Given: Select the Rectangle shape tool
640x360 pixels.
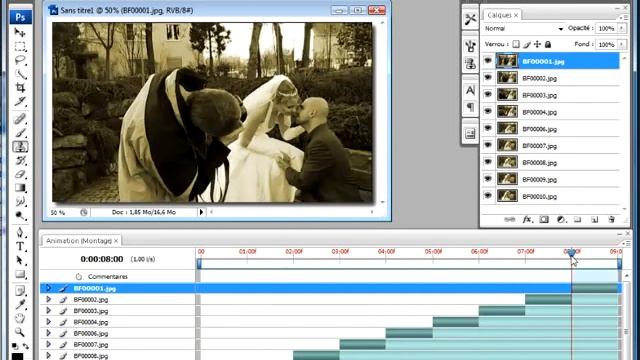Looking at the screenshot, I should (20, 274).
